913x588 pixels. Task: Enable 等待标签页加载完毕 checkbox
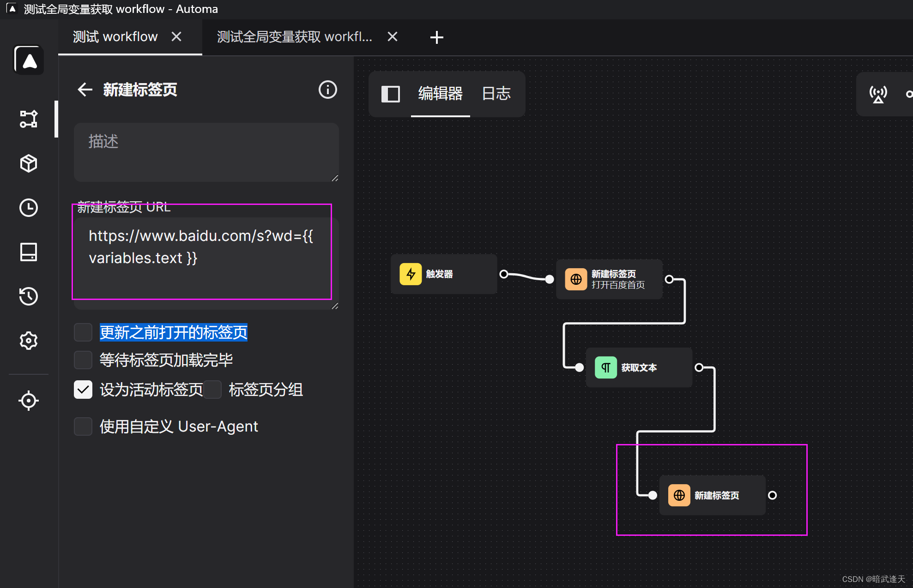(x=83, y=360)
